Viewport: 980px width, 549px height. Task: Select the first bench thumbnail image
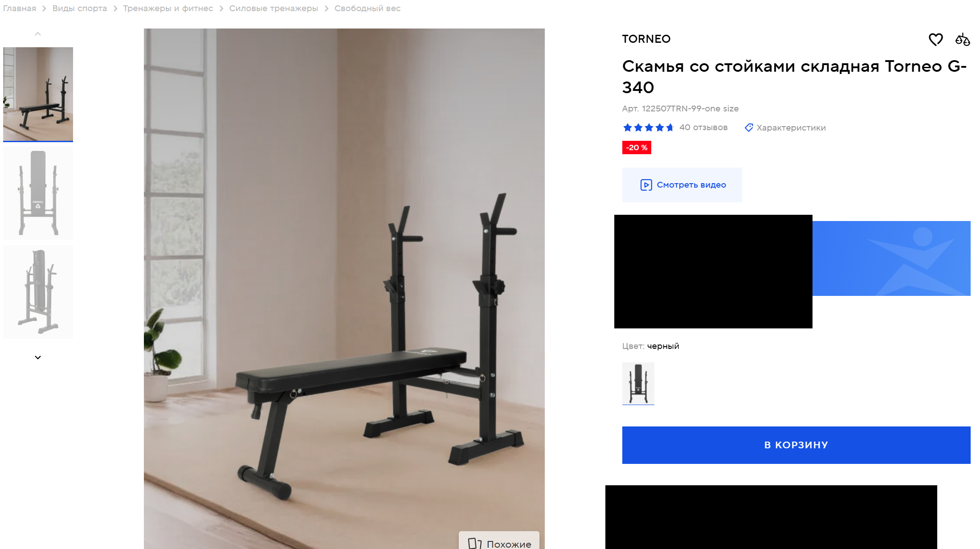pyautogui.click(x=38, y=94)
